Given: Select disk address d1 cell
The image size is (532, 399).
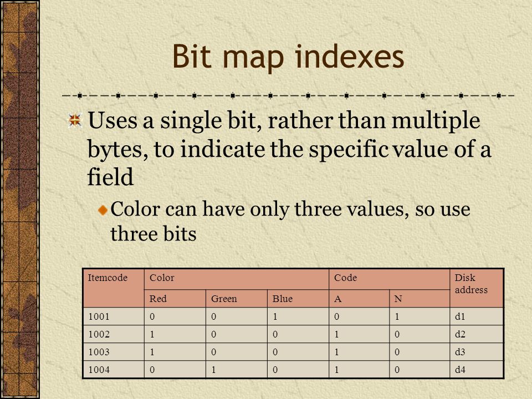Looking at the screenshot, I should (477, 316).
